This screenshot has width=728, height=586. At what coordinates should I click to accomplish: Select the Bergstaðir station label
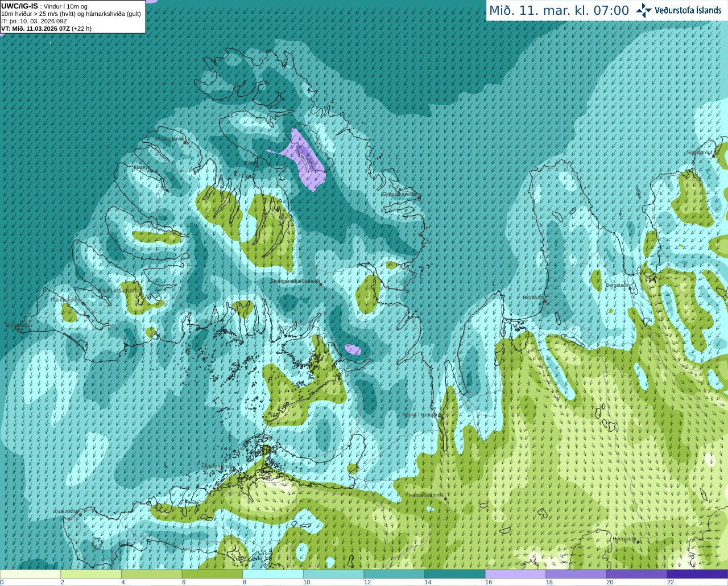(x=617, y=285)
